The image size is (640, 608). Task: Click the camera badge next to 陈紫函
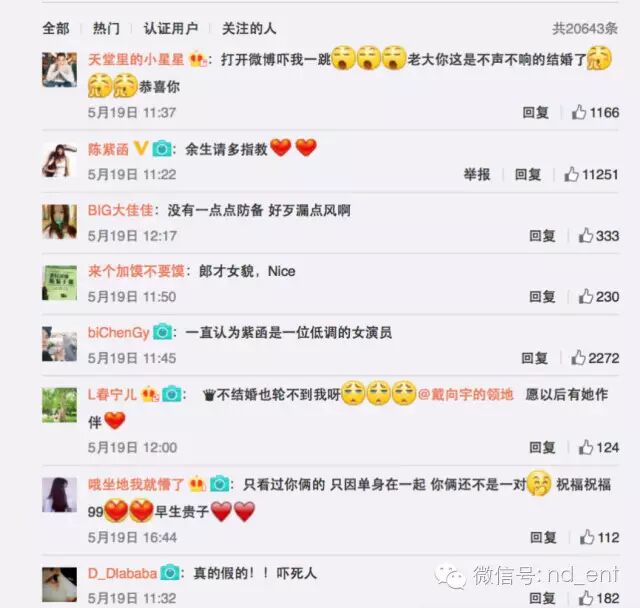[162, 149]
